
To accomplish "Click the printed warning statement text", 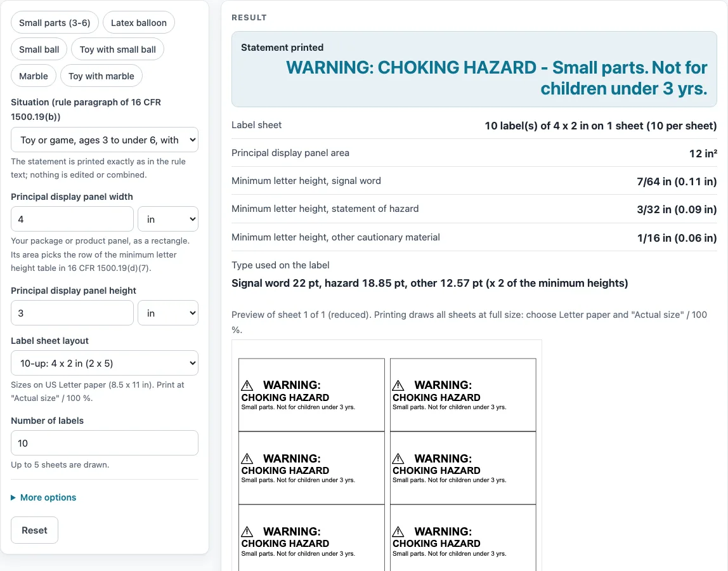I will (497, 77).
